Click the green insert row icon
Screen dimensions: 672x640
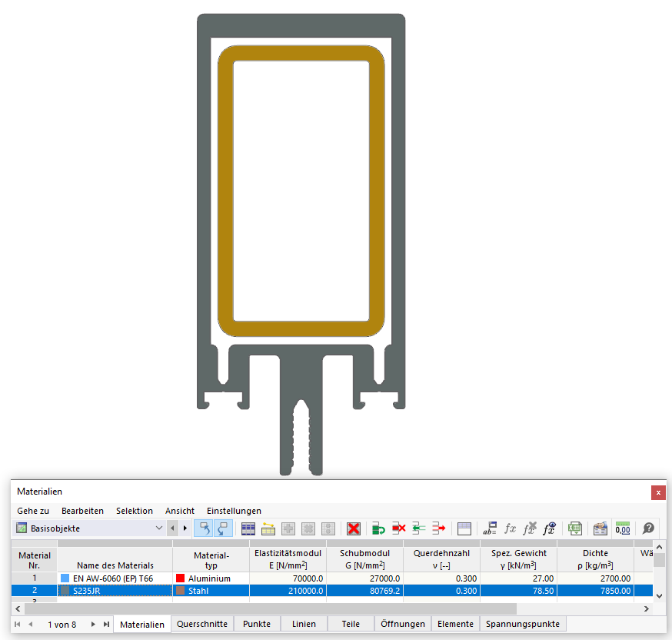[378, 528]
